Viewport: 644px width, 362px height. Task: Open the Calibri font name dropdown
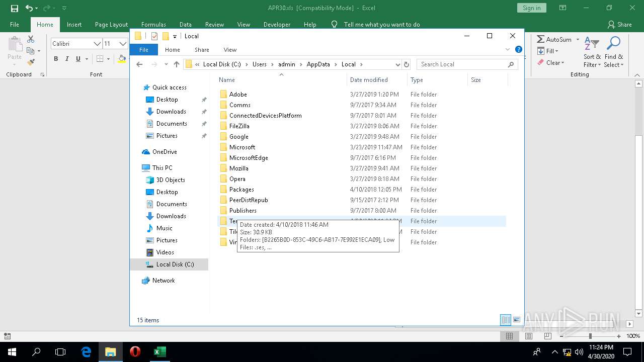click(97, 44)
